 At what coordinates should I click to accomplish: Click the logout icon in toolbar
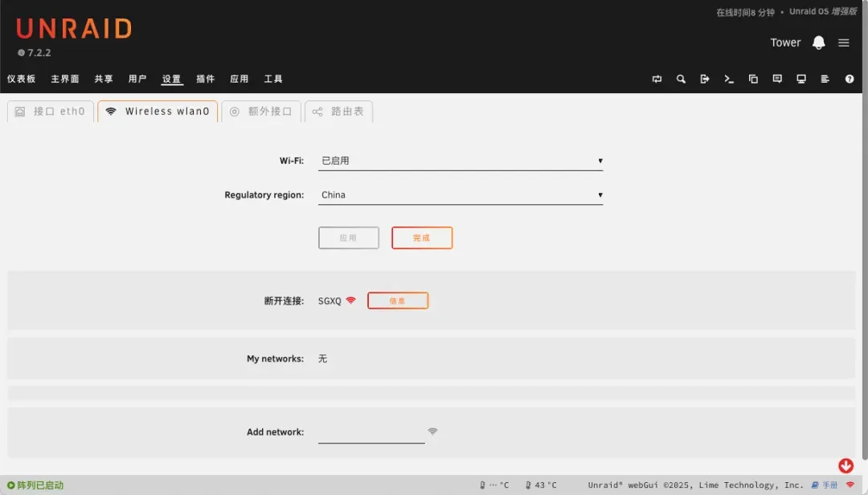[705, 79]
